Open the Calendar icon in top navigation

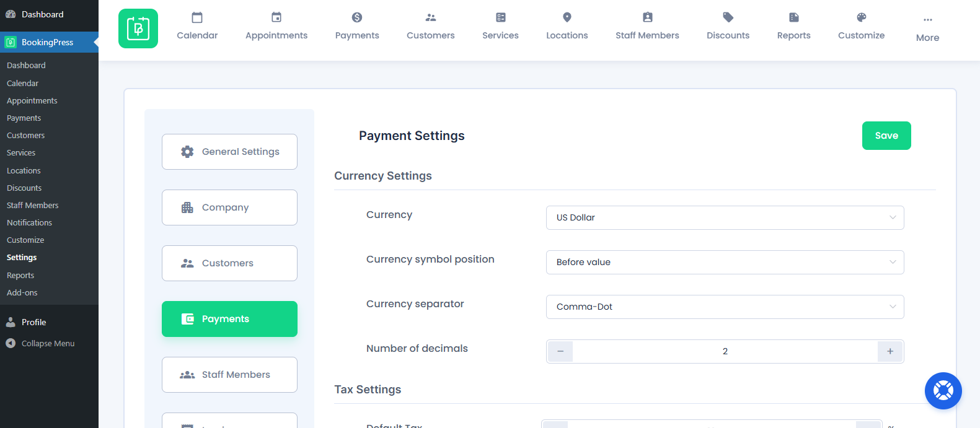pyautogui.click(x=197, y=17)
